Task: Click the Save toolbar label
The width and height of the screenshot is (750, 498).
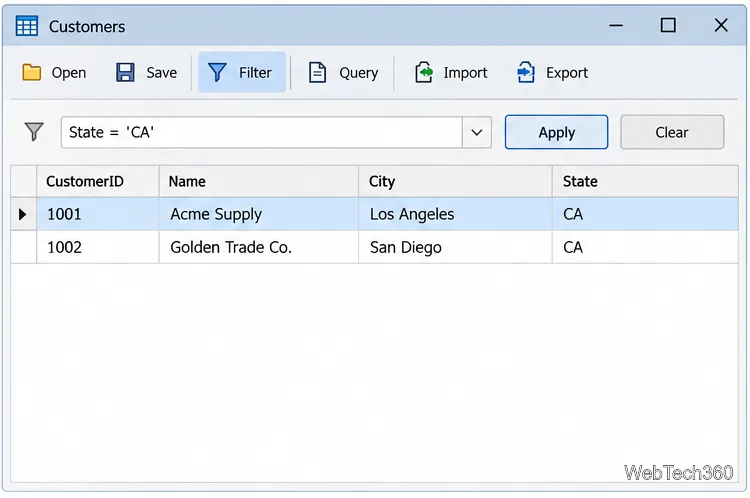Action: pos(162,73)
